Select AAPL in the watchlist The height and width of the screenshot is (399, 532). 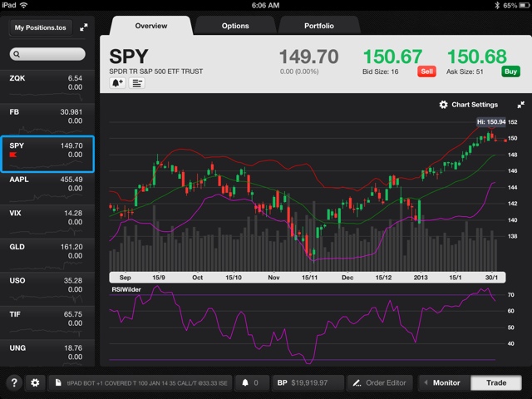47,188
